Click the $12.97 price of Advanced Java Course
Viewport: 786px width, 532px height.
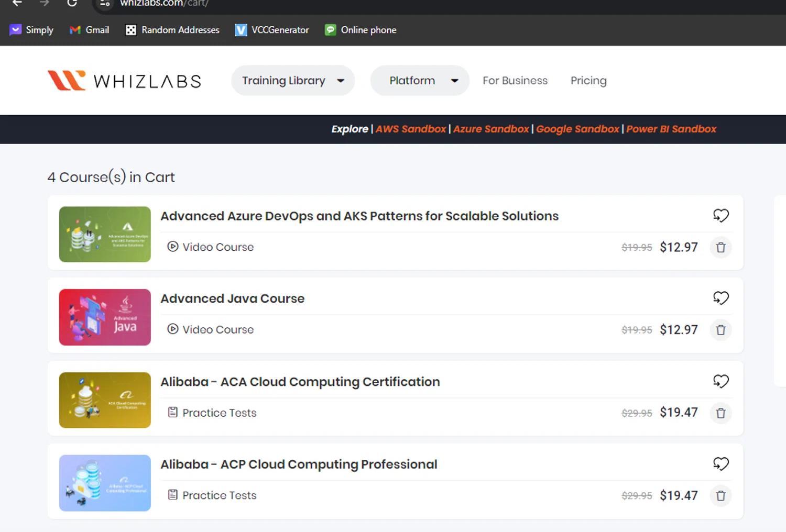click(x=679, y=330)
